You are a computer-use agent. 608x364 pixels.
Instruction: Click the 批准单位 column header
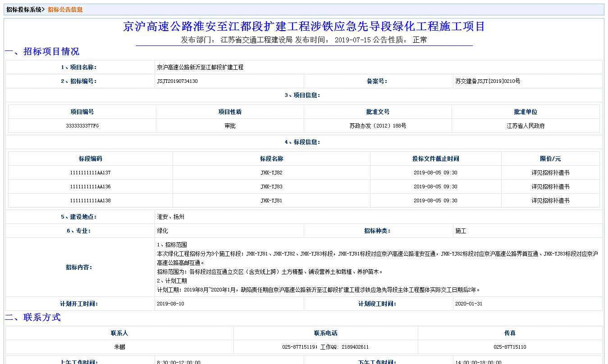coord(526,112)
